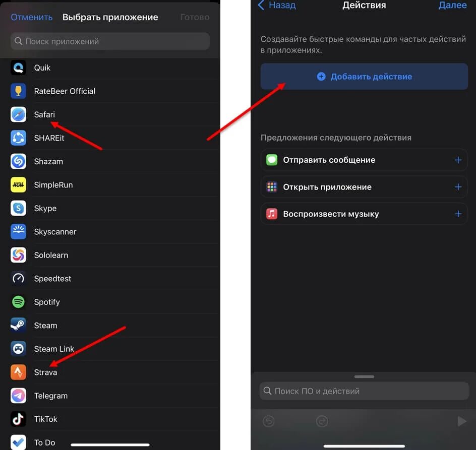Tap the orange Strava icon
Screen dimensions: 476x450
click(x=18, y=372)
